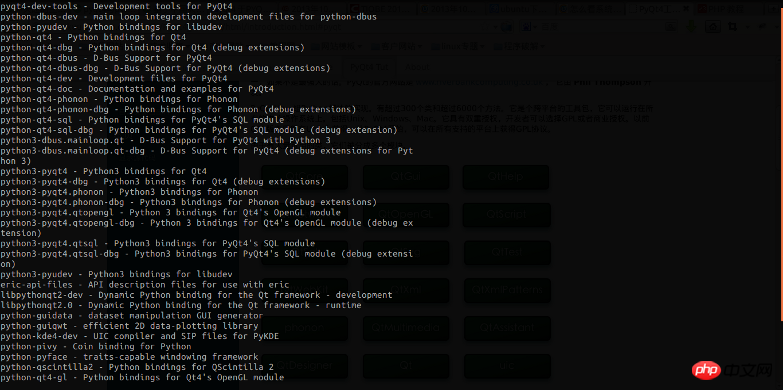Click the crop screenshot icon in toolbar
The height and width of the screenshot is (390, 783).
(732, 26)
